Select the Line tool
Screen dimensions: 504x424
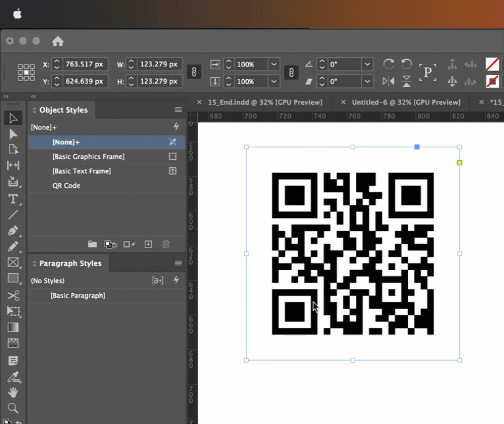pos(13,215)
